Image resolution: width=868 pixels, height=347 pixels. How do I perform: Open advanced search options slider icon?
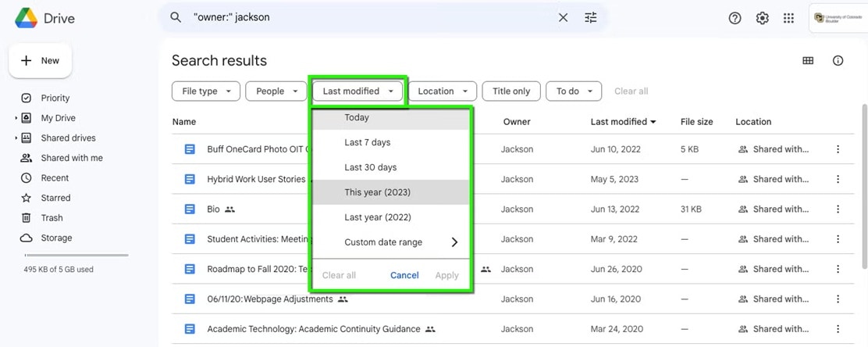point(591,17)
